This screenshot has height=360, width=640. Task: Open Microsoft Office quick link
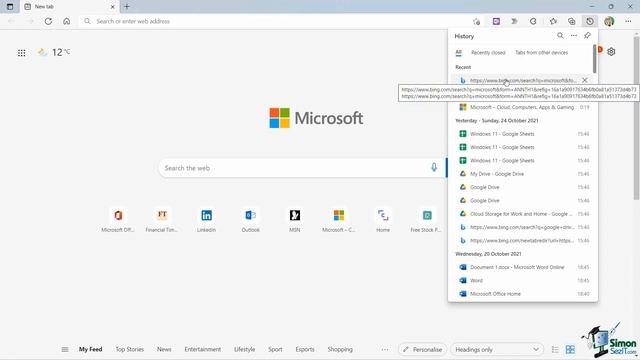[x=118, y=220]
